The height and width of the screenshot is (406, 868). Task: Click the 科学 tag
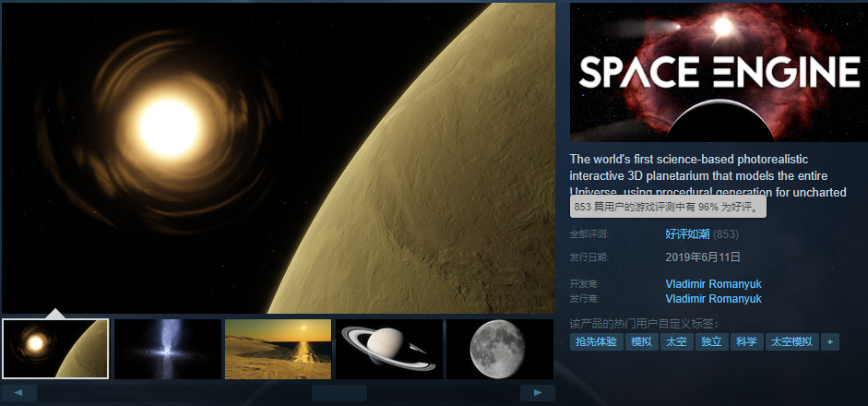click(747, 341)
